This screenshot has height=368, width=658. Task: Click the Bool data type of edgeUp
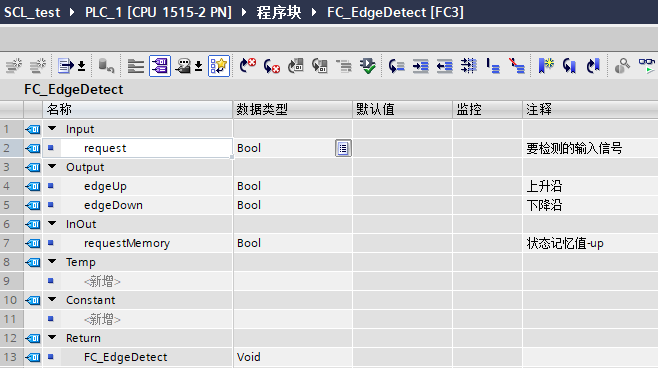pos(292,186)
